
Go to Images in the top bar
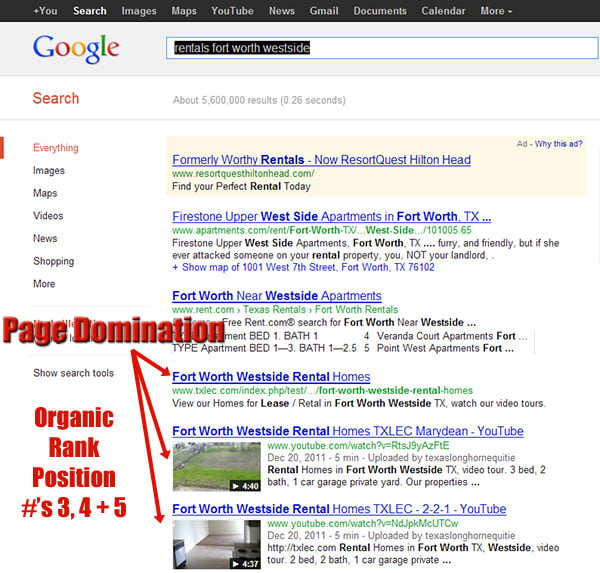[139, 11]
